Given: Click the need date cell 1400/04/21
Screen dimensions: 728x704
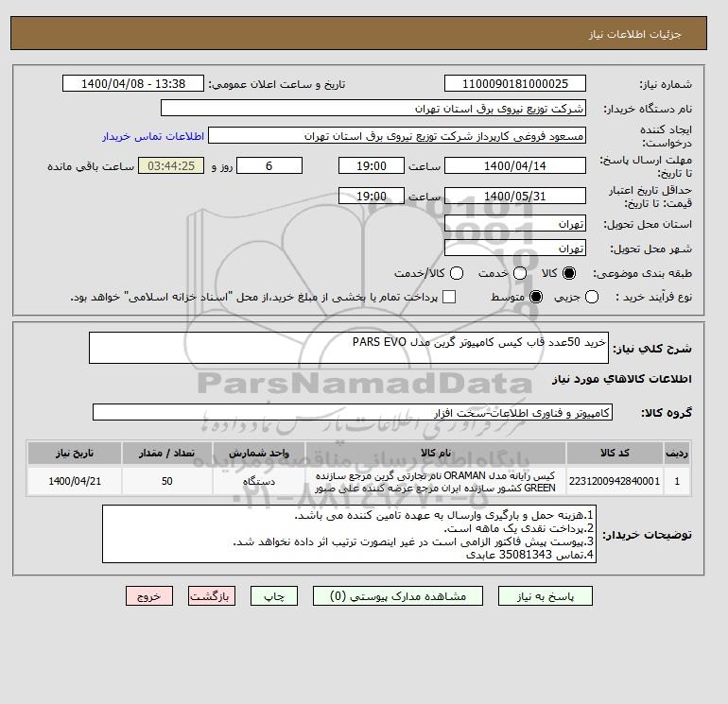Looking at the screenshot, I should [x=75, y=481].
